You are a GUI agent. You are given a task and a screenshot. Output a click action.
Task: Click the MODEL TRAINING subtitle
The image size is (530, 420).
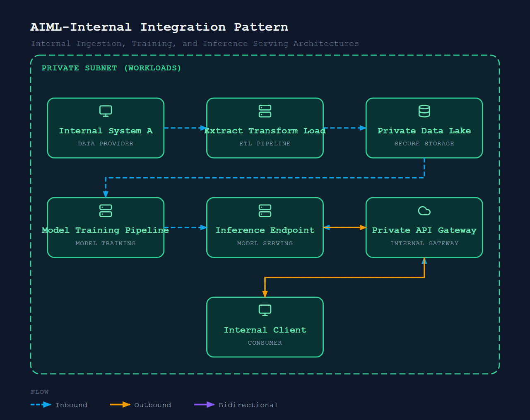coord(106,244)
